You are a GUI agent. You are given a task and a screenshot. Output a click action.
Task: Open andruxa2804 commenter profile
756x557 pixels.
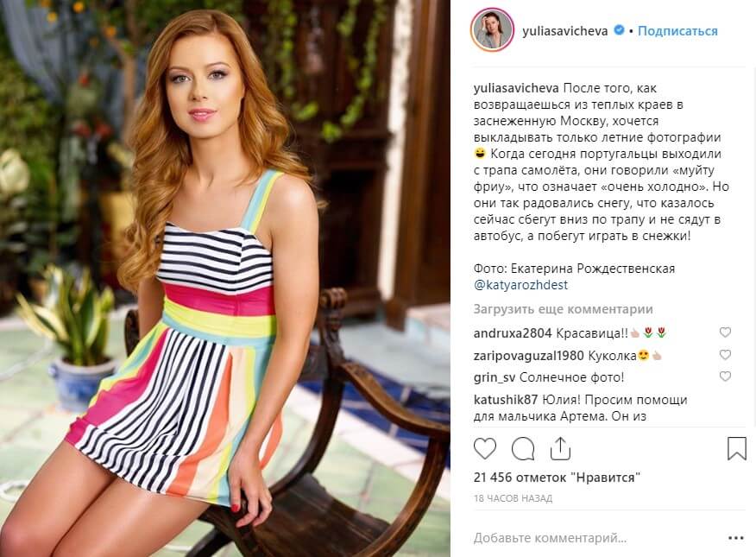[x=513, y=333]
